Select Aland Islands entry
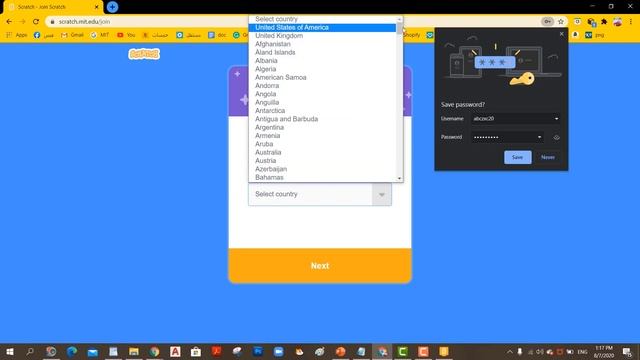Screen dimensions: 640x360 322,52
